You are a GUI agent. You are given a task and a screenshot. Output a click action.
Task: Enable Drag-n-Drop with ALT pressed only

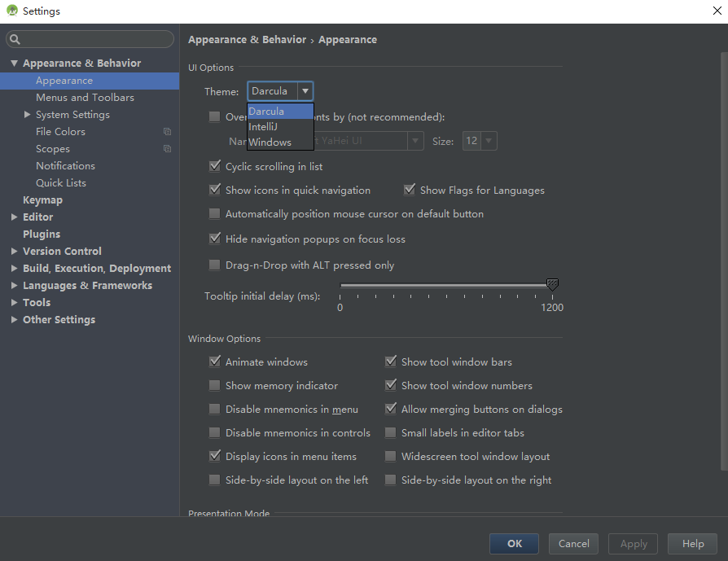pos(214,265)
